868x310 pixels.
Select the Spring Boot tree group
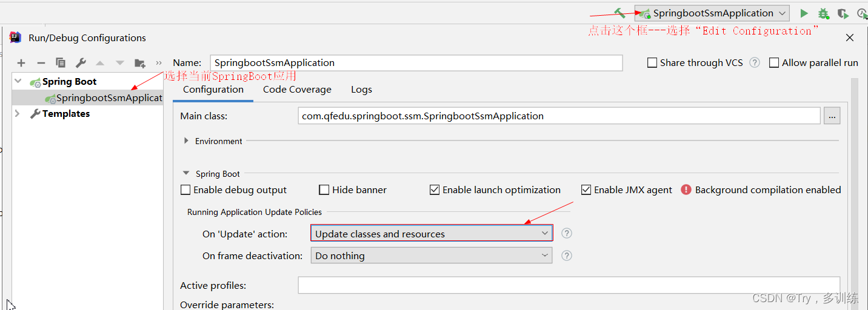pos(69,82)
